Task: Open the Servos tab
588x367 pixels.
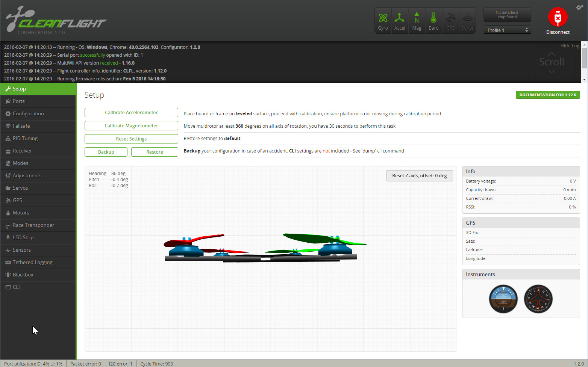Action: click(x=38, y=188)
